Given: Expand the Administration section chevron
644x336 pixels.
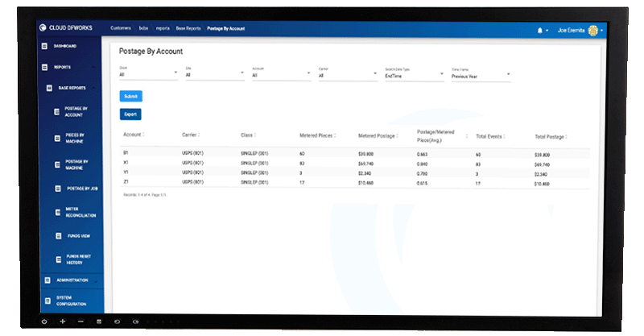Looking at the screenshot, I should pos(96,282).
